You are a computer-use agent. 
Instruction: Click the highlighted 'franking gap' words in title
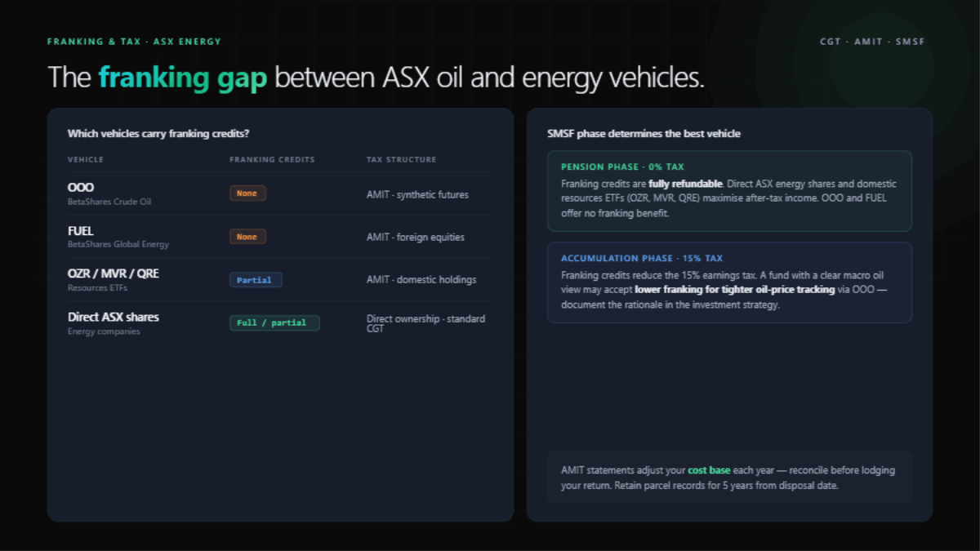coord(183,78)
